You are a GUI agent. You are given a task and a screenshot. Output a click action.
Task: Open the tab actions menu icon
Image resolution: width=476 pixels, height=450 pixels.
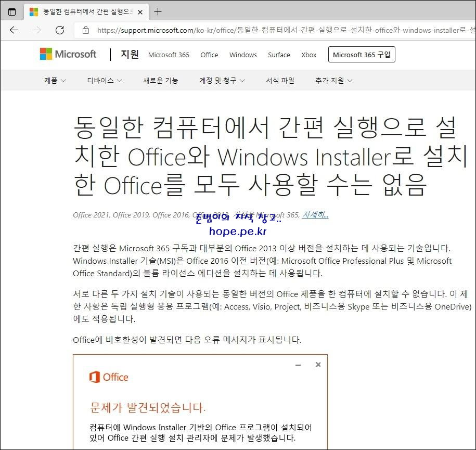(12, 12)
